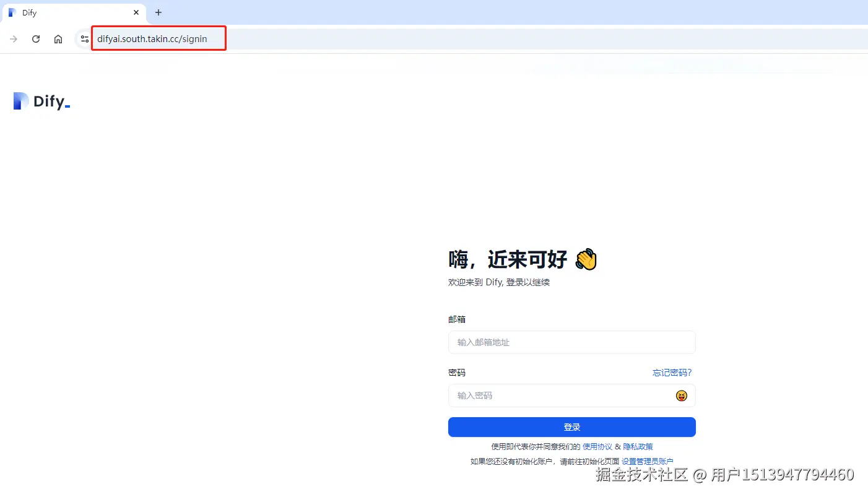Click the forward navigation arrow
Viewport: 868px width, 497px height.
[x=14, y=39]
